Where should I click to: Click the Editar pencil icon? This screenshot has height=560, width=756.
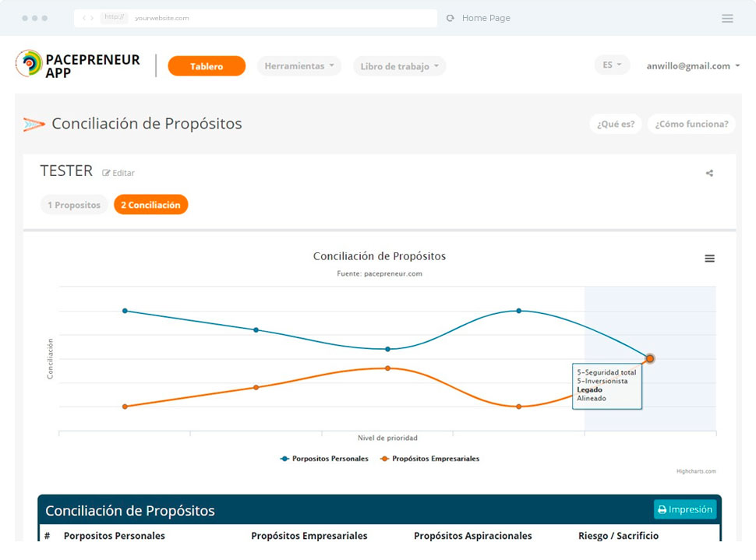point(107,174)
